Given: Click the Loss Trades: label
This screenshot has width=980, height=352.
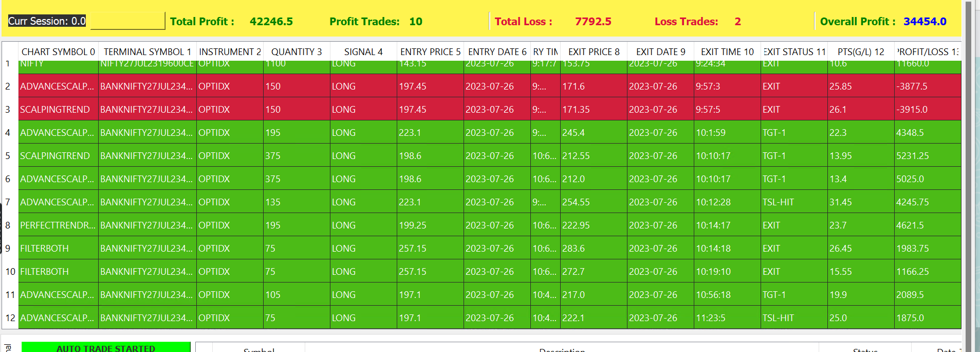Looking at the screenshot, I should pos(686,22).
